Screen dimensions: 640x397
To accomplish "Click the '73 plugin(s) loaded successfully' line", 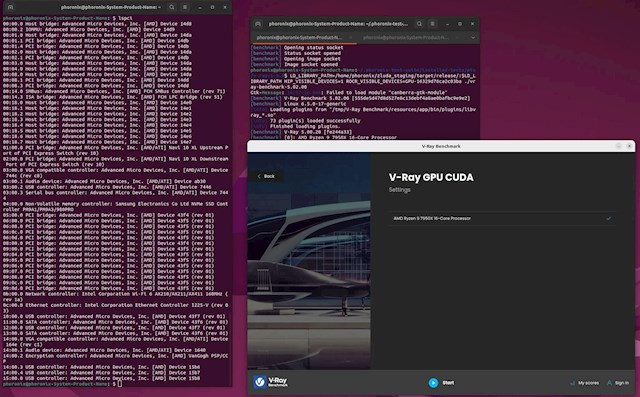I will 306,121.
